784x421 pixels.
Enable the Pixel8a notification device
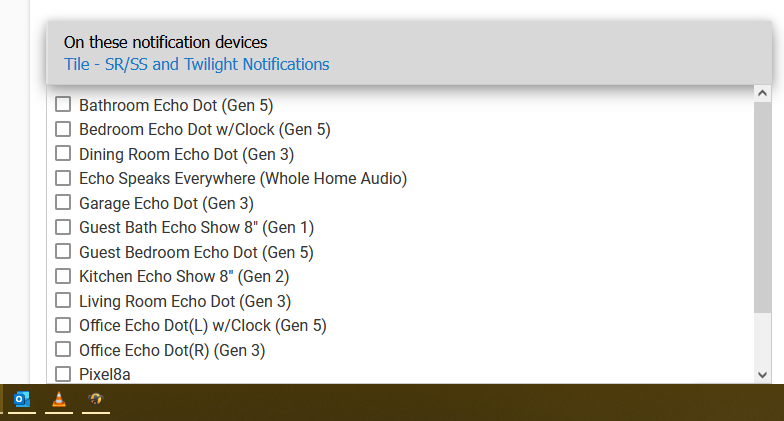click(x=63, y=374)
